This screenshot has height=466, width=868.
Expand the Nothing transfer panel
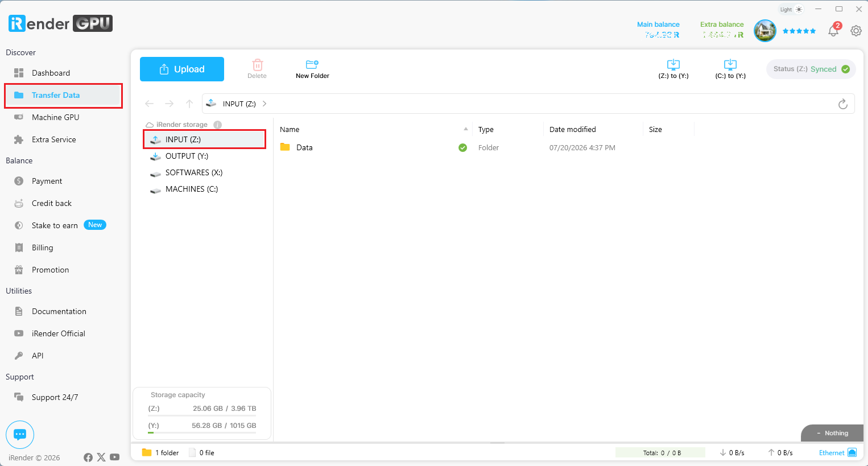[x=832, y=433]
